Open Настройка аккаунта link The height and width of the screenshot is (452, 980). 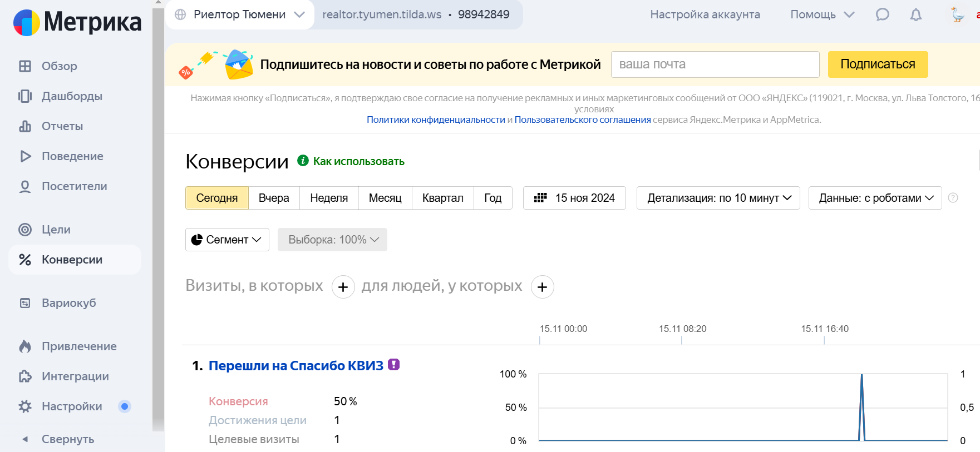pos(705,14)
